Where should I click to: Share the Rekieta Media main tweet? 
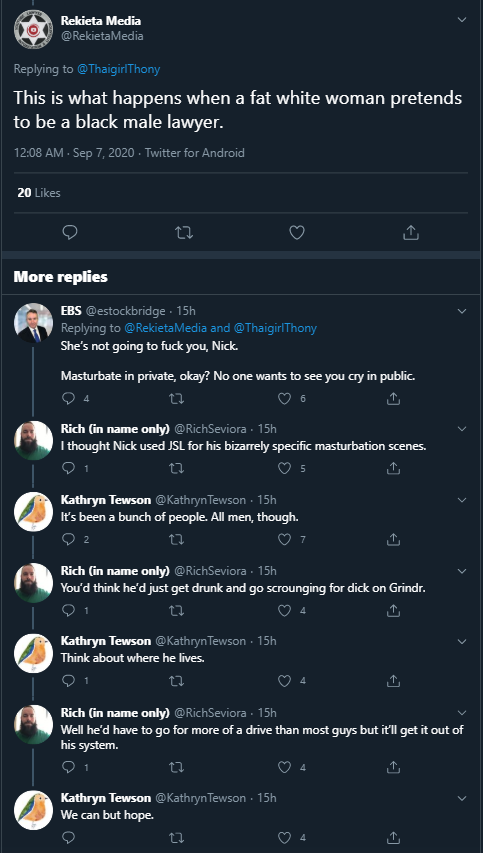[411, 232]
